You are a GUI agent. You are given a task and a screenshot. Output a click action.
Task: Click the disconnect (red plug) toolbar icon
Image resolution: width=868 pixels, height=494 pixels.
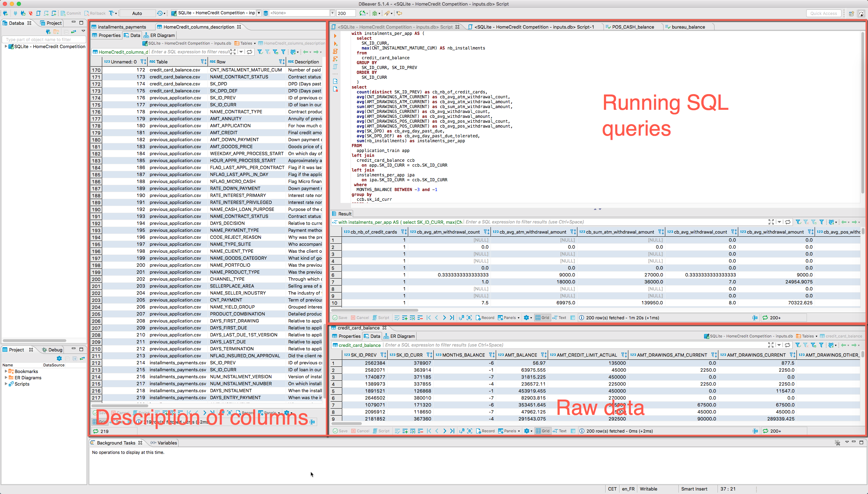31,13
